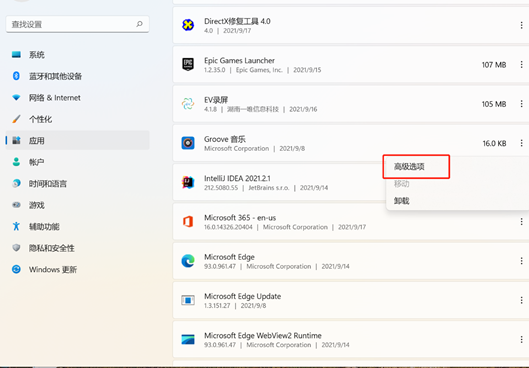Open more options for Epic Games Launcher
The width and height of the screenshot is (529, 368).
coord(521,64)
